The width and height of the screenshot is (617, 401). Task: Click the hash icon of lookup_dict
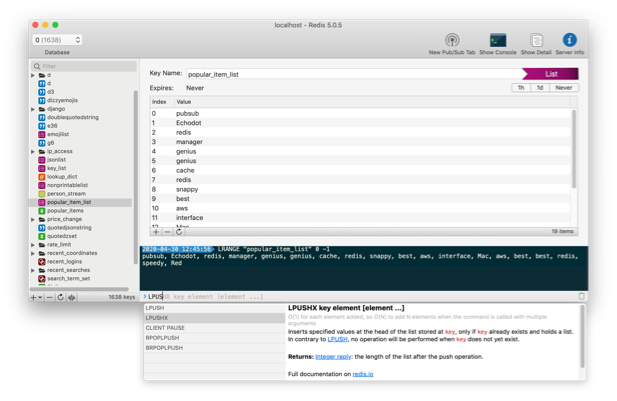pyautogui.click(x=42, y=177)
